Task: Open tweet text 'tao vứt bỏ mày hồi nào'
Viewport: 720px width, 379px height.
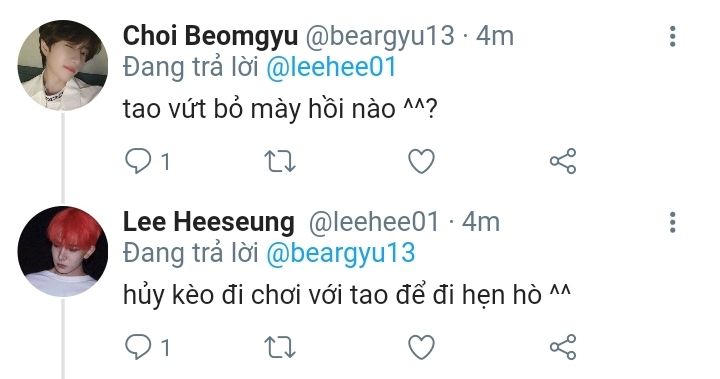Action: click(x=259, y=109)
